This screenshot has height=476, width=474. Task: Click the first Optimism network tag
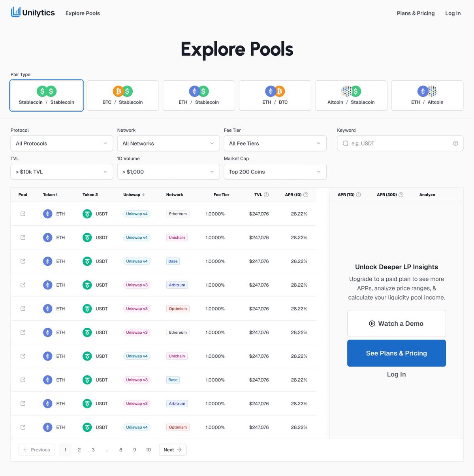coord(178,309)
